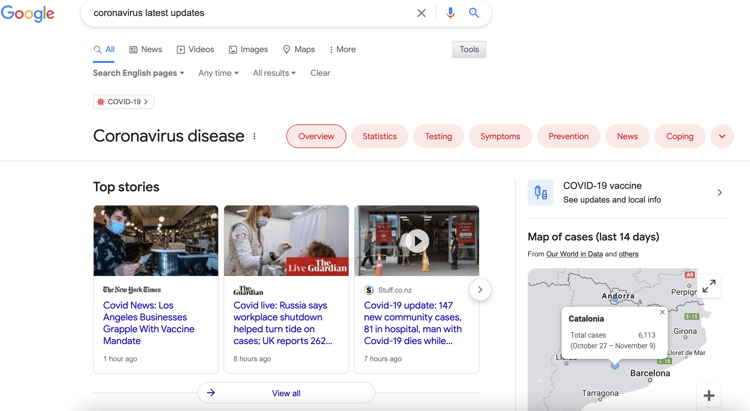This screenshot has width=750, height=411.
Task: Submit search with magnifier icon
Action: pyautogui.click(x=474, y=13)
